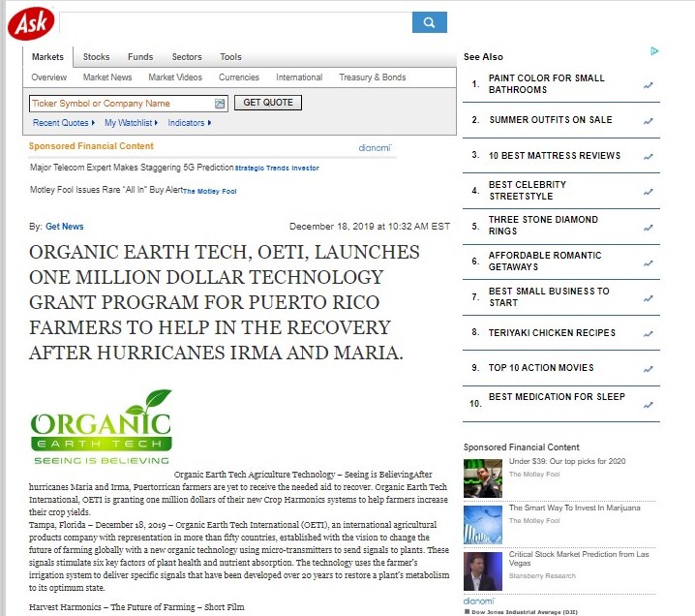The height and width of the screenshot is (616, 695).
Task: Click the Ask search text box
Action: point(235,22)
